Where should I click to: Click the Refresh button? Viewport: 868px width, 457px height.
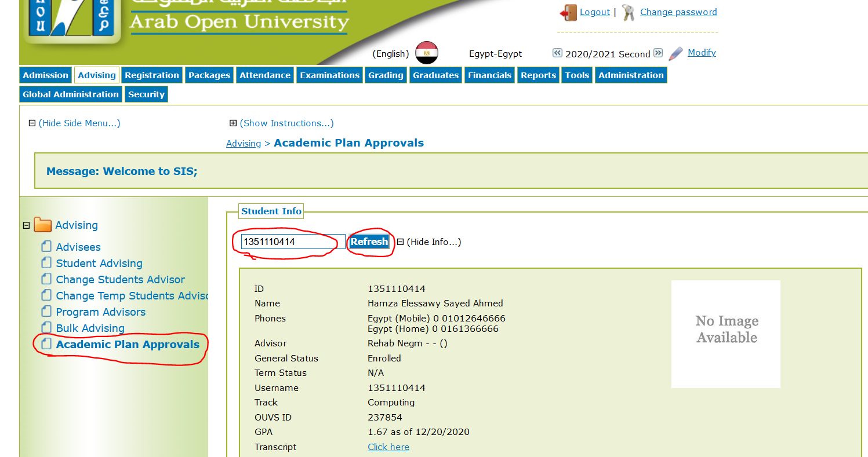click(369, 242)
